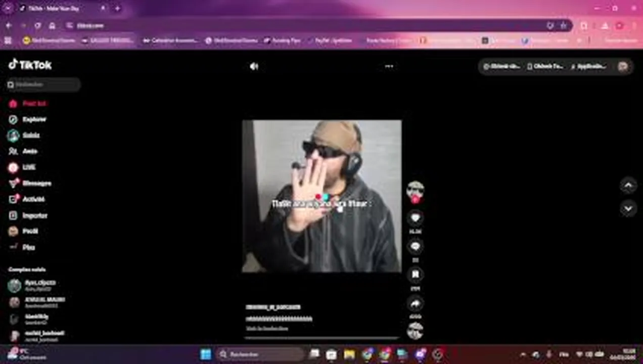Reload the page with the refresh icon
The image size is (643, 364).
(x=37, y=25)
